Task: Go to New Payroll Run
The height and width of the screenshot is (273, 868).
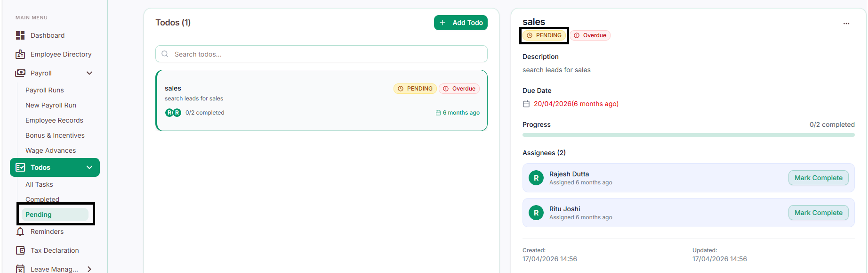Action: click(x=51, y=105)
